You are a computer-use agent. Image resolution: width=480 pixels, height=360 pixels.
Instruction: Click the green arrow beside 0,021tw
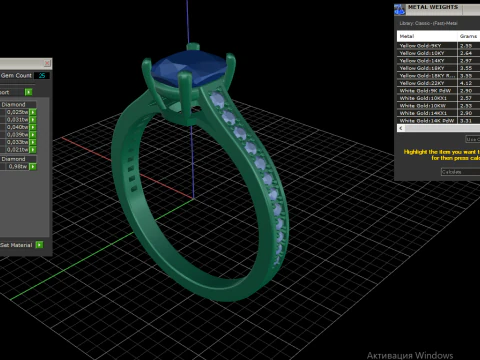[33, 150]
